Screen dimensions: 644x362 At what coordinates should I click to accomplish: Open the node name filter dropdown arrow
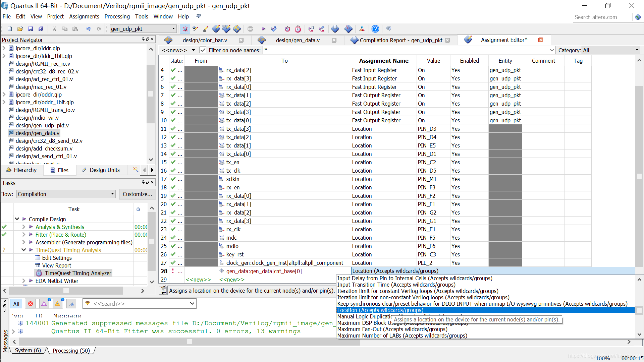click(552, 50)
